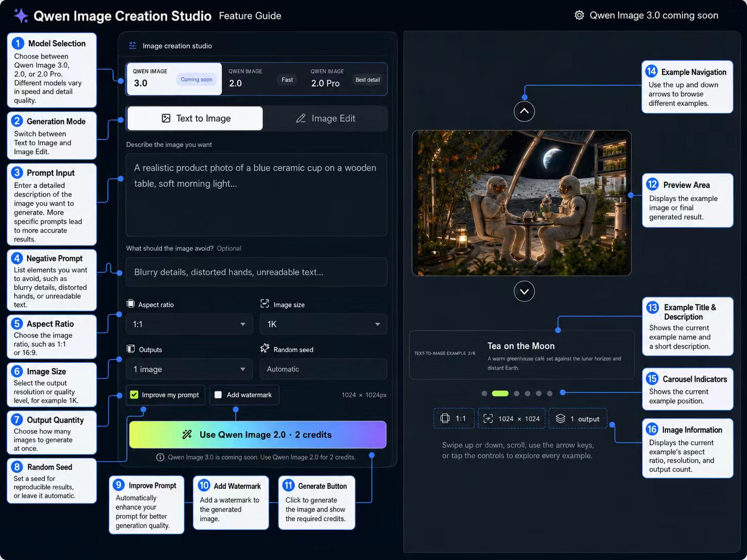Select the Qwen Image 2.0 Fast model
The width and height of the screenshot is (747, 560).
point(263,79)
